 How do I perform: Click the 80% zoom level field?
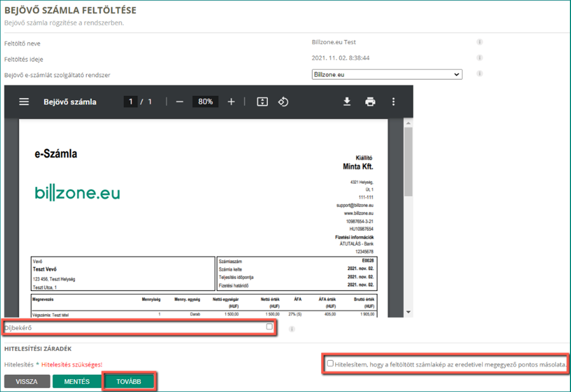206,102
